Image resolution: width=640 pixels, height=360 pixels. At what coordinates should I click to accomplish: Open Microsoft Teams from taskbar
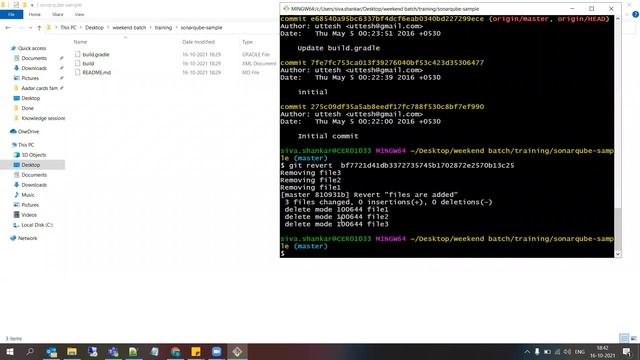[113, 351]
